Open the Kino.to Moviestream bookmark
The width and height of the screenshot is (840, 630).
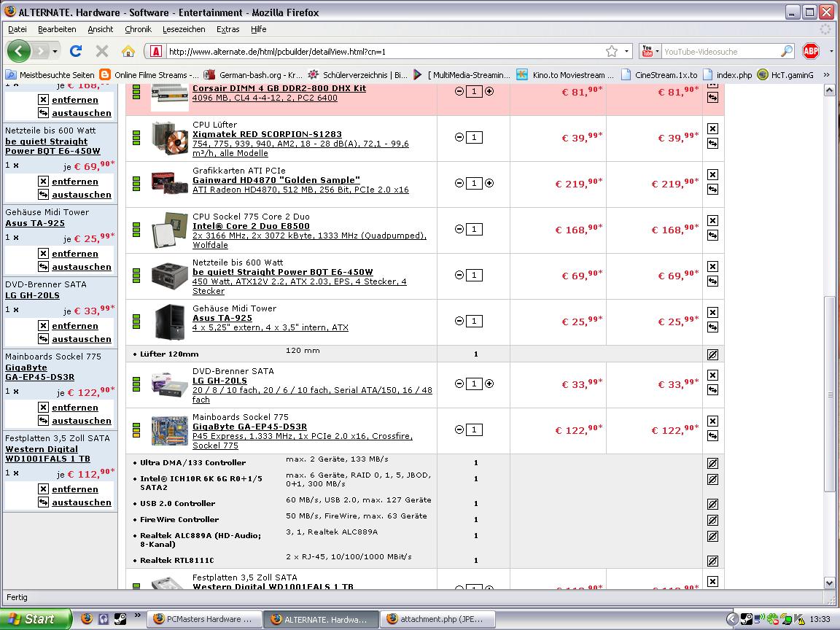click(x=565, y=75)
